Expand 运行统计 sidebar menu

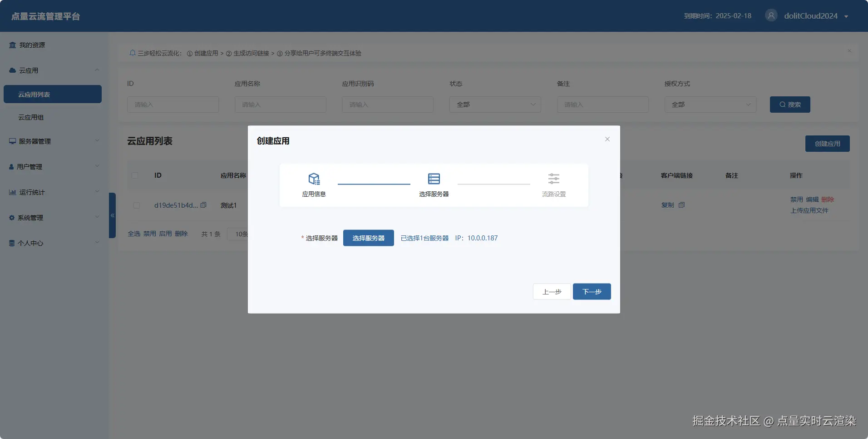[54, 192]
